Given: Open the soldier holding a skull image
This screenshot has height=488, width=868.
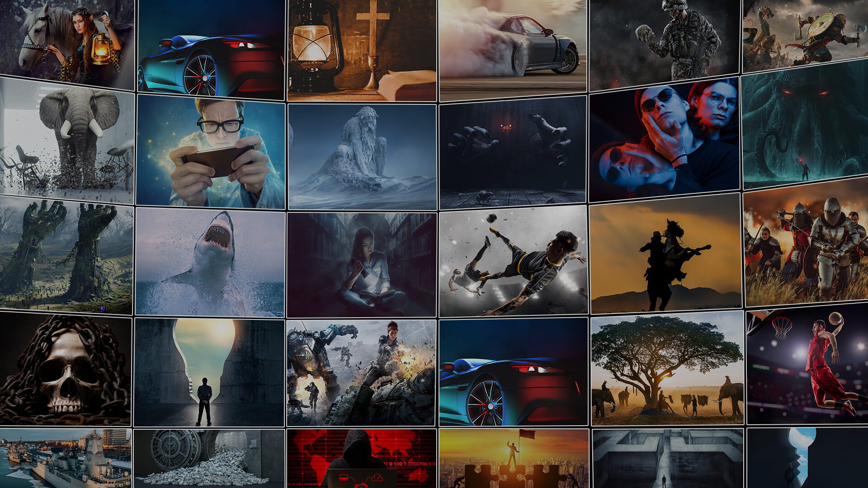Looking at the screenshot, I should click(x=665, y=44).
